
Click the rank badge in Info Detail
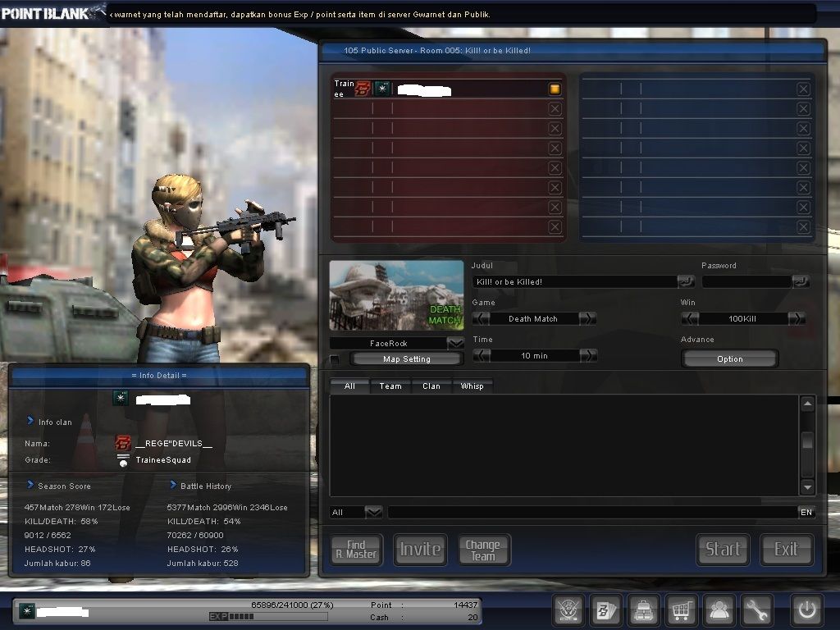coord(121,398)
